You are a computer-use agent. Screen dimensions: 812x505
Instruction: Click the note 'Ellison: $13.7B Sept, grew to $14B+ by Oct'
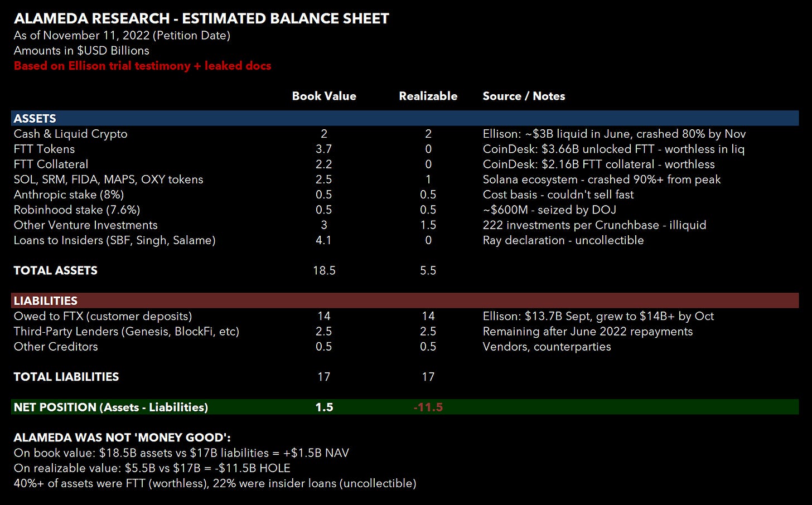[598, 316]
